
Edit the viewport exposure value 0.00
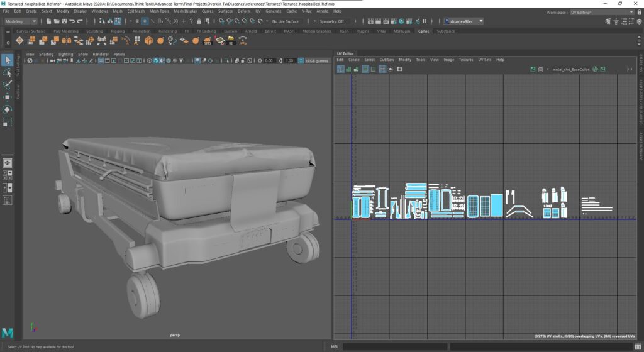click(269, 61)
